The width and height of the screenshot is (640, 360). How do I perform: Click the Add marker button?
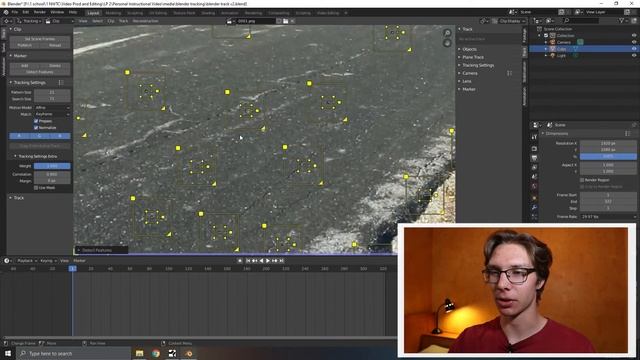[x=24, y=65]
